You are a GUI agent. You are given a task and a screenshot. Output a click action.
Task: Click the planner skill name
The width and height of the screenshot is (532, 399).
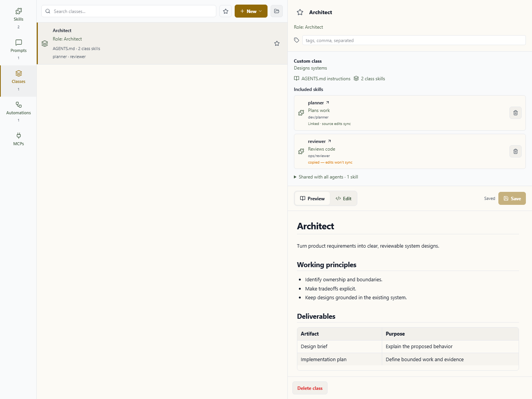pos(316,103)
